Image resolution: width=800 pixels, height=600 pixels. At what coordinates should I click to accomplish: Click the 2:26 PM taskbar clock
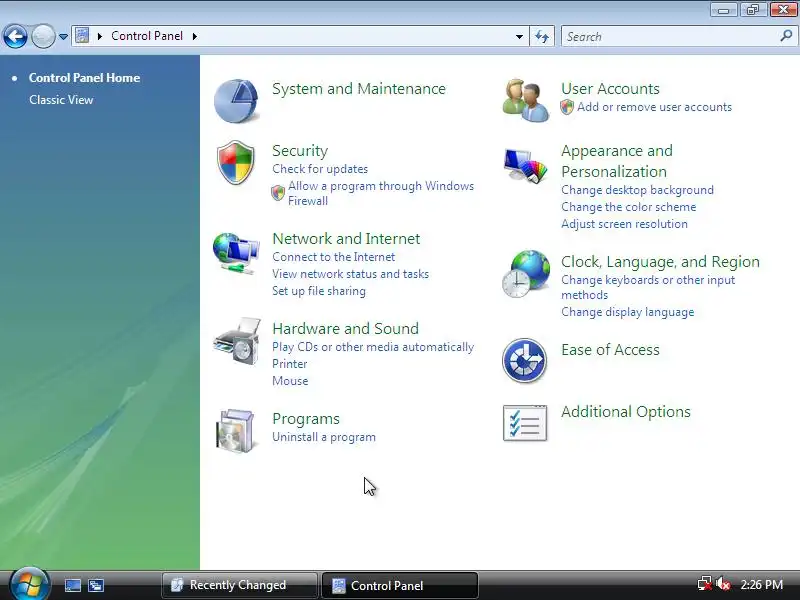tap(761, 585)
